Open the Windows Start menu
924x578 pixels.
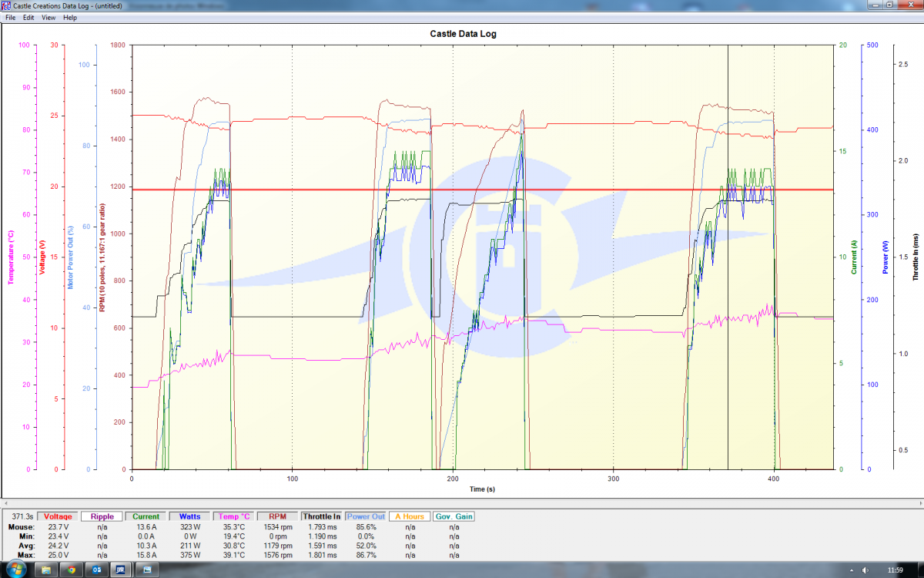click(x=16, y=570)
